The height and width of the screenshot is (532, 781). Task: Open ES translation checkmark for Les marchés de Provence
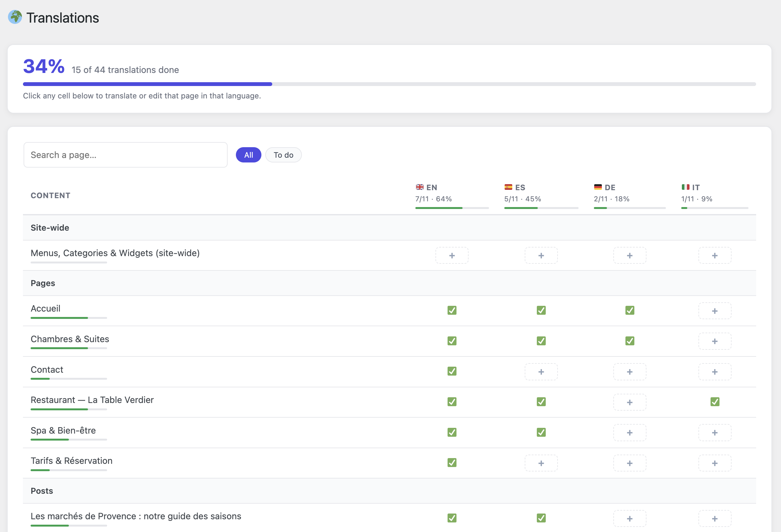[x=541, y=518]
